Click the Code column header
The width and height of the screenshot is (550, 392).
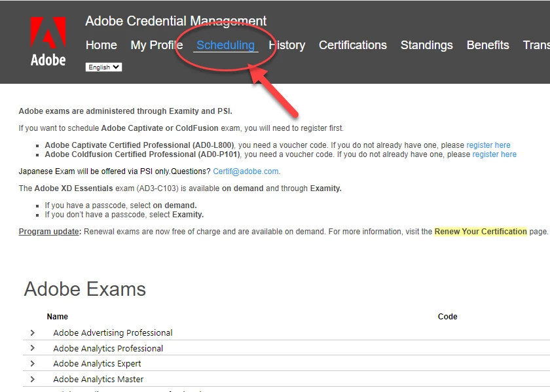point(448,317)
